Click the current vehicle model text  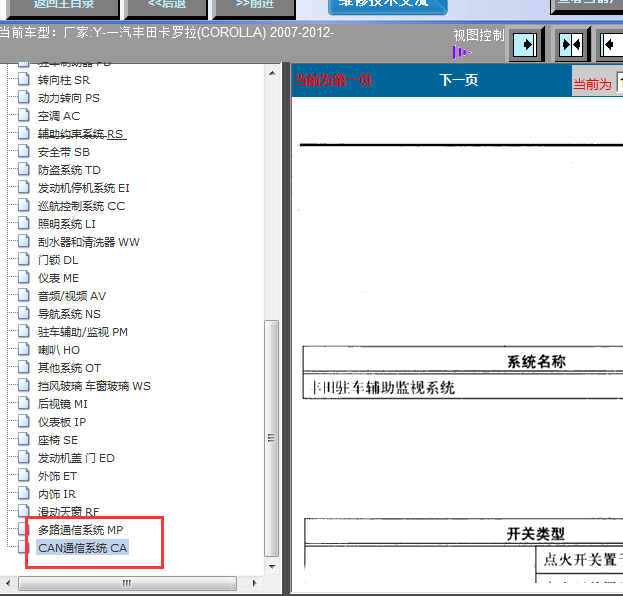tap(167, 32)
